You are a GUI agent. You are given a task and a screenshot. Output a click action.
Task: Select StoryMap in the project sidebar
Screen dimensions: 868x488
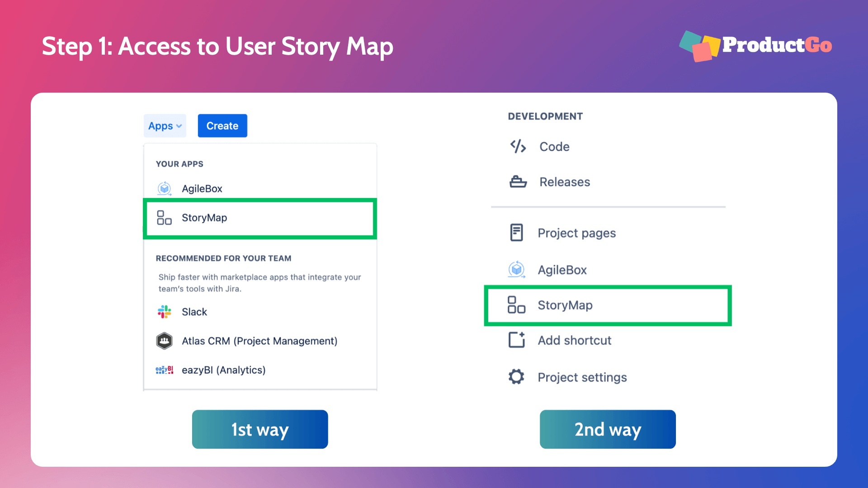point(608,305)
